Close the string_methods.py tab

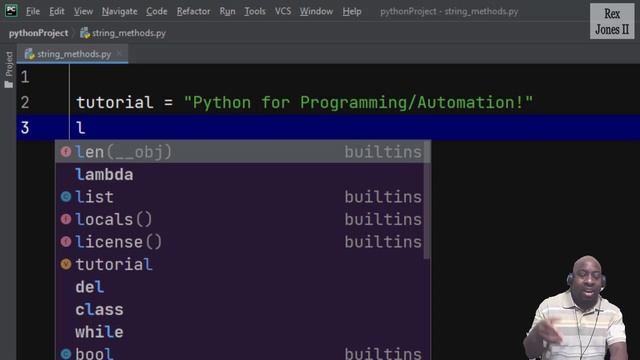(x=120, y=53)
